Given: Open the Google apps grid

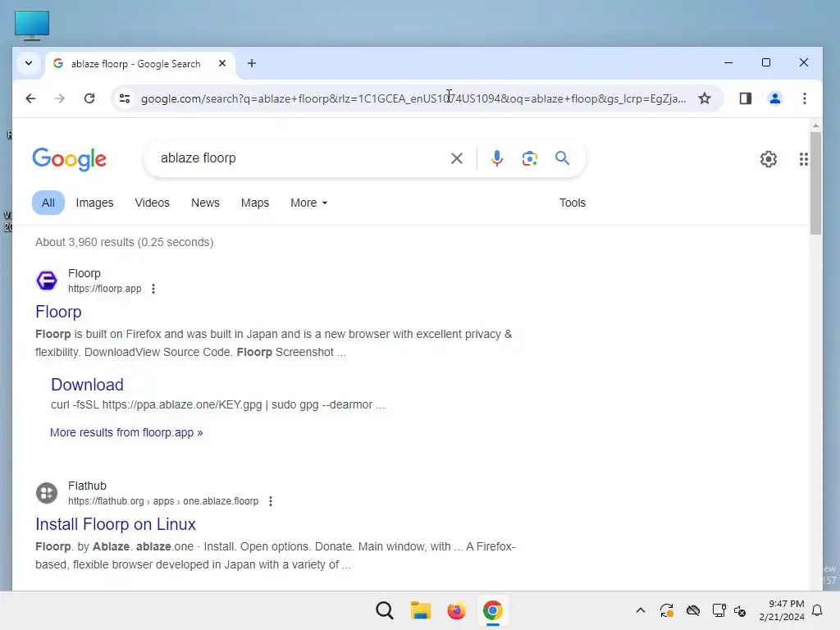Looking at the screenshot, I should point(803,159).
